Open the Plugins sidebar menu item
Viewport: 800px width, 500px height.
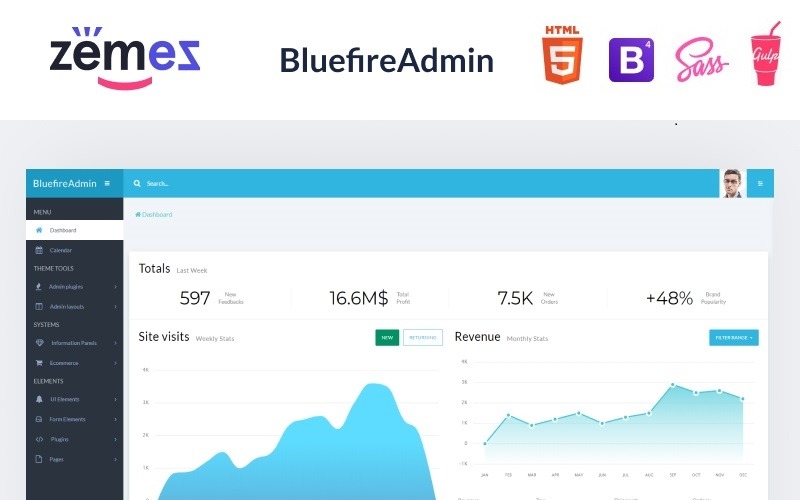tap(59, 439)
